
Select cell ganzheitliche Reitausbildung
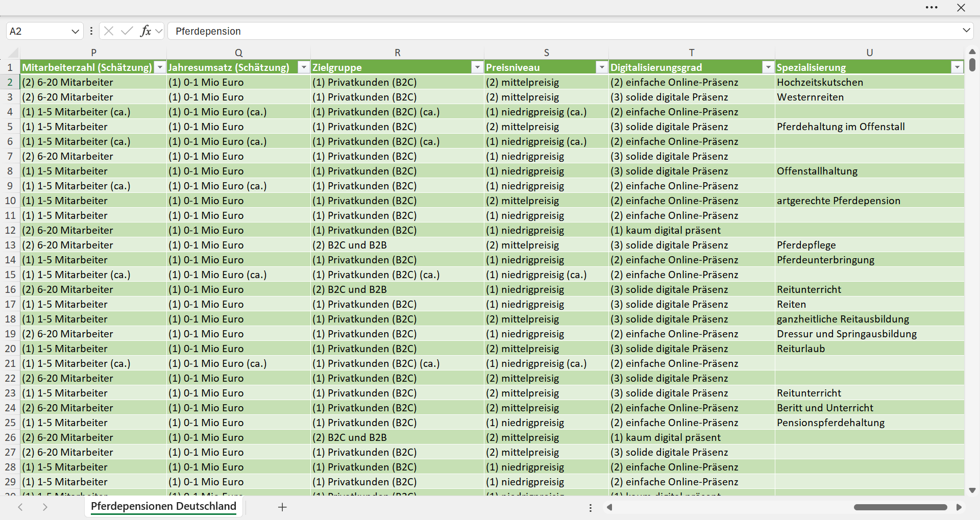[869, 319]
